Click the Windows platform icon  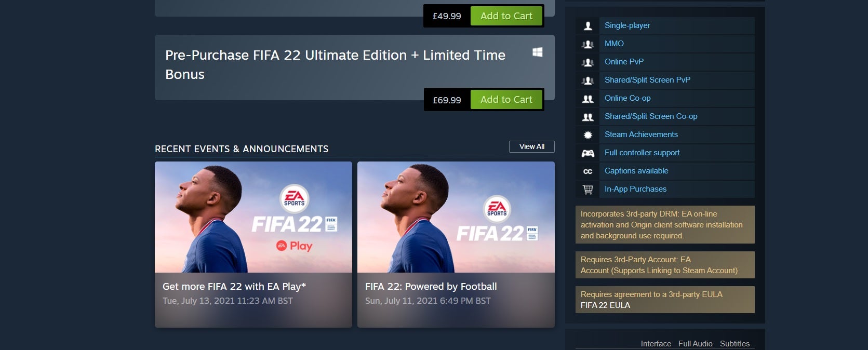[x=538, y=52]
